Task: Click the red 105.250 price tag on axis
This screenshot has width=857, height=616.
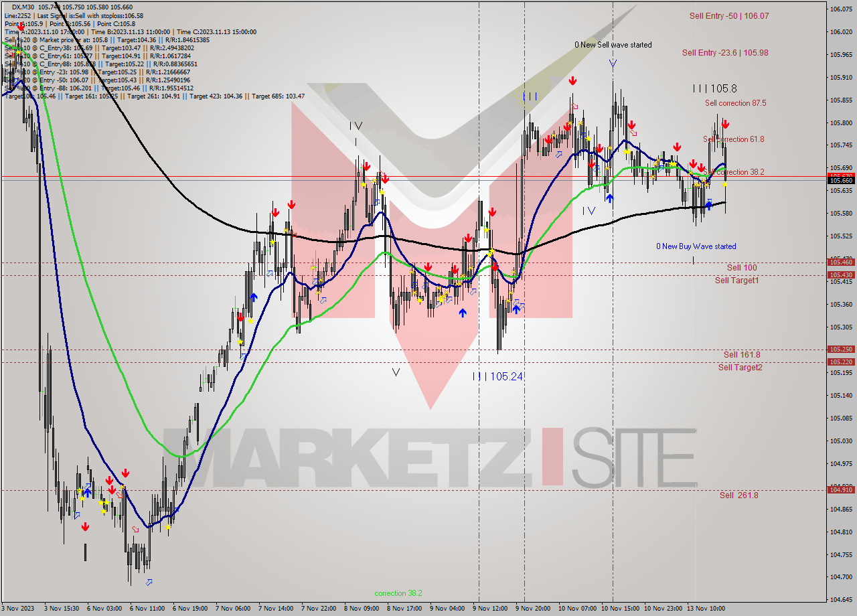Action: 842,349
